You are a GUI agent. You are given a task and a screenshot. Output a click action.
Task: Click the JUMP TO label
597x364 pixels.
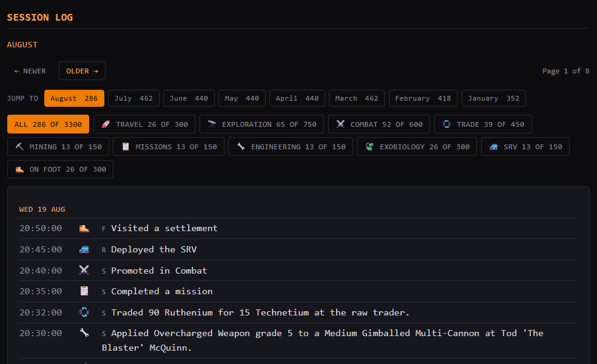[22, 98]
